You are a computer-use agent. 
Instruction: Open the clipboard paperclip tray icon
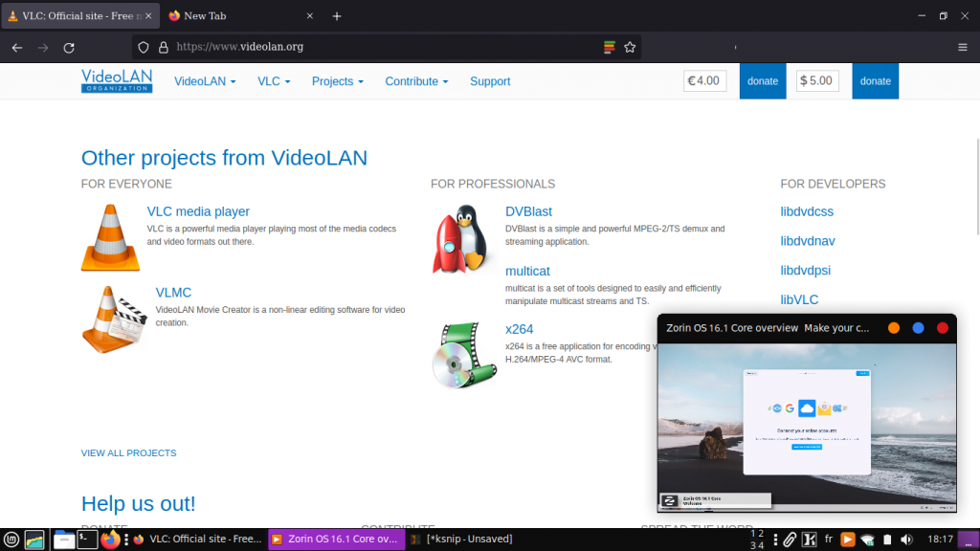point(790,540)
